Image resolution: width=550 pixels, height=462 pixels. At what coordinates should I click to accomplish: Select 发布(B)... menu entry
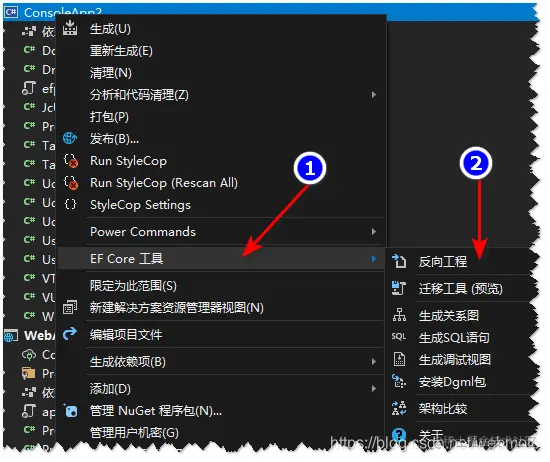point(222,139)
